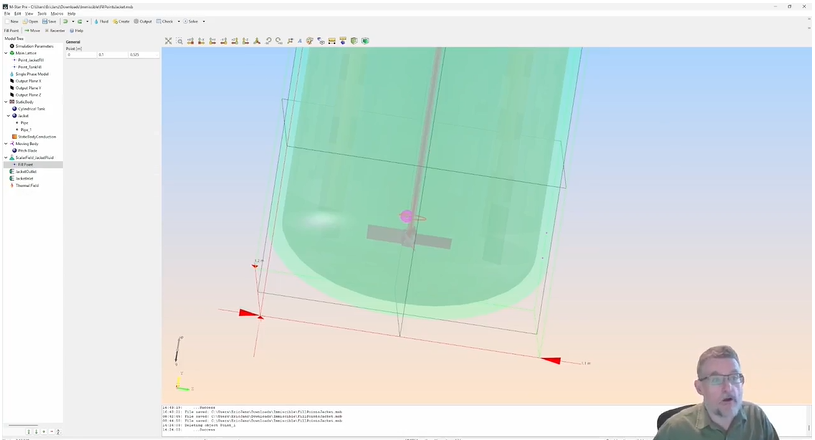Open the Solve dropdown arrow
This screenshot has width=815, height=440.
point(204,21)
